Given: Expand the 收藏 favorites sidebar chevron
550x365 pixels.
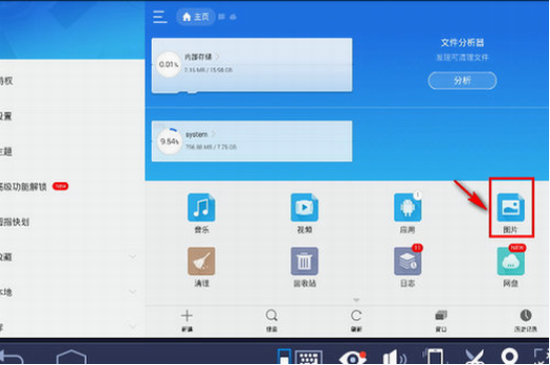Looking at the screenshot, I should (133, 256).
